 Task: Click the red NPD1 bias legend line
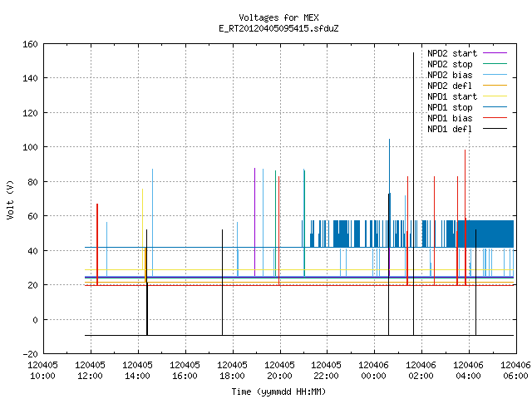(495, 118)
